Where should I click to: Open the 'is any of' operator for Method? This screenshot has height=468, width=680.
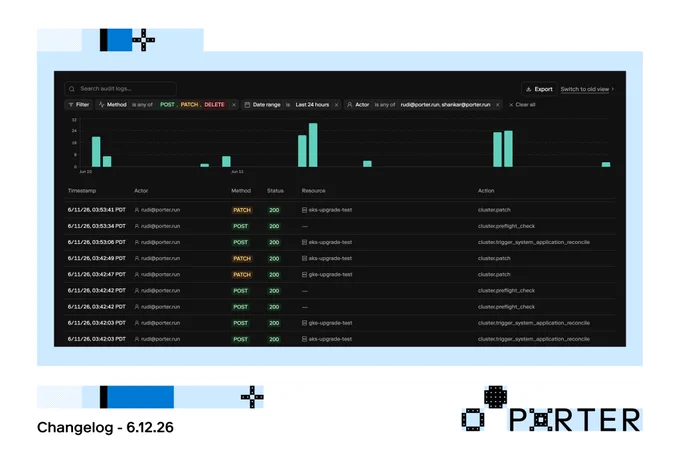point(142,105)
